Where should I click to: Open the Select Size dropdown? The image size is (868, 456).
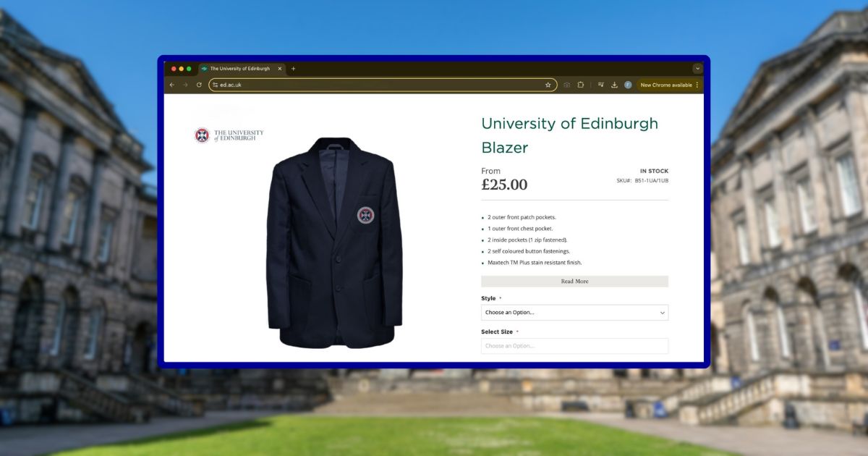(574, 345)
